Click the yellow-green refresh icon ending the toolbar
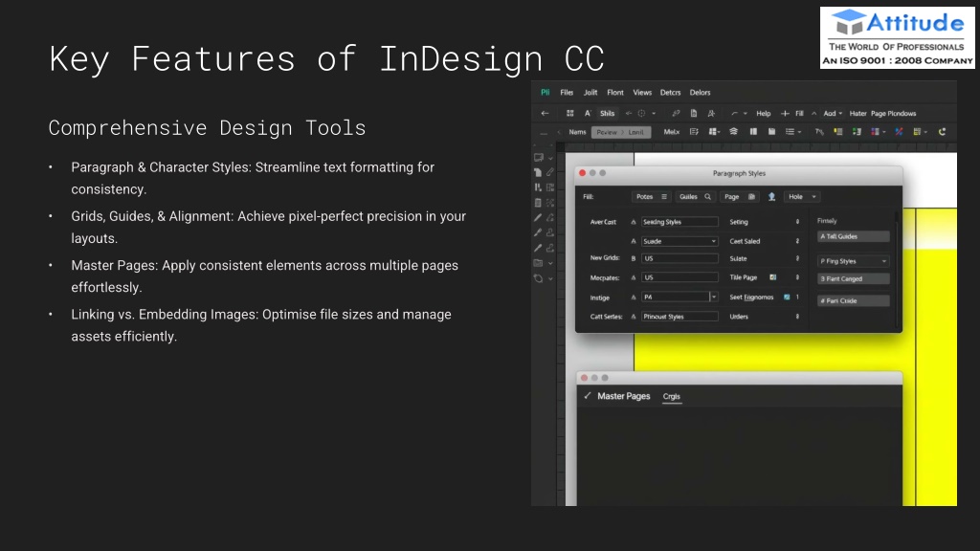The width and height of the screenshot is (980, 551). pos(943,132)
